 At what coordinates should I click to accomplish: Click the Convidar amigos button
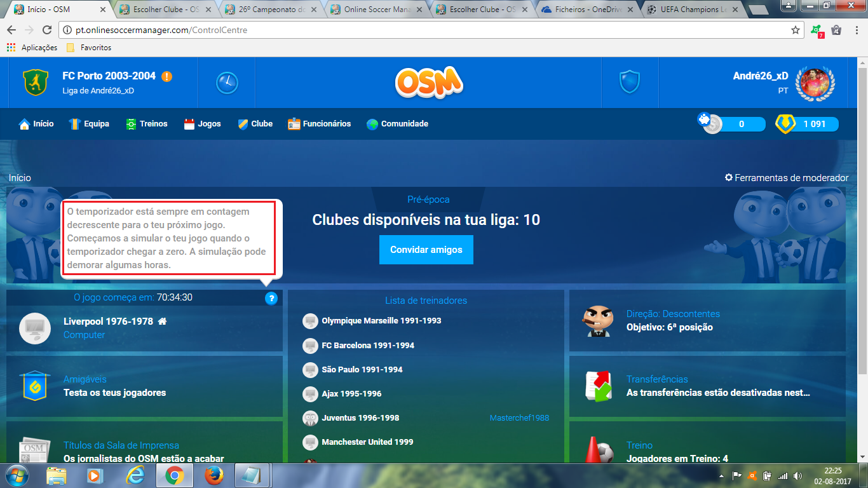point(426,250)
